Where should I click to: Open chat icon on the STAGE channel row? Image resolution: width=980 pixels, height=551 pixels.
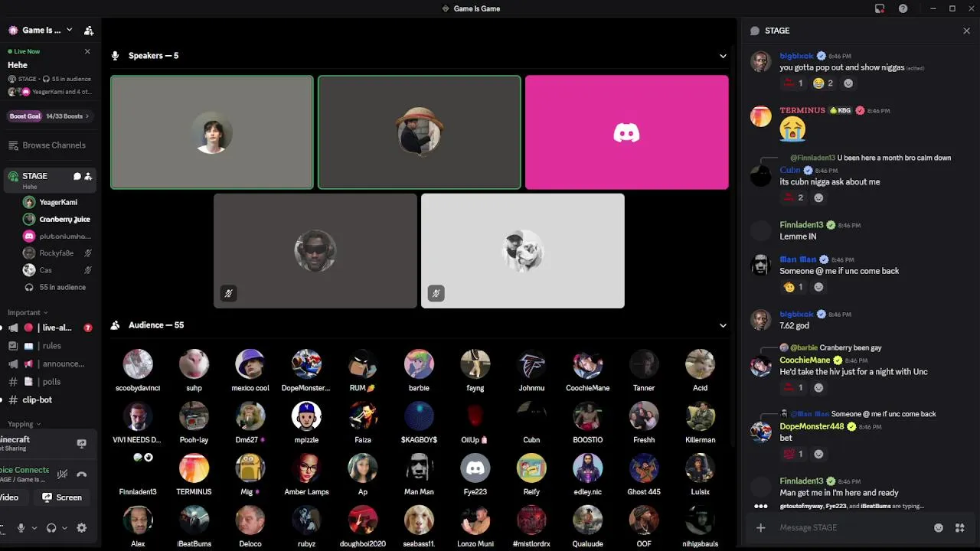pyautogui.click(x=77, y=176)
